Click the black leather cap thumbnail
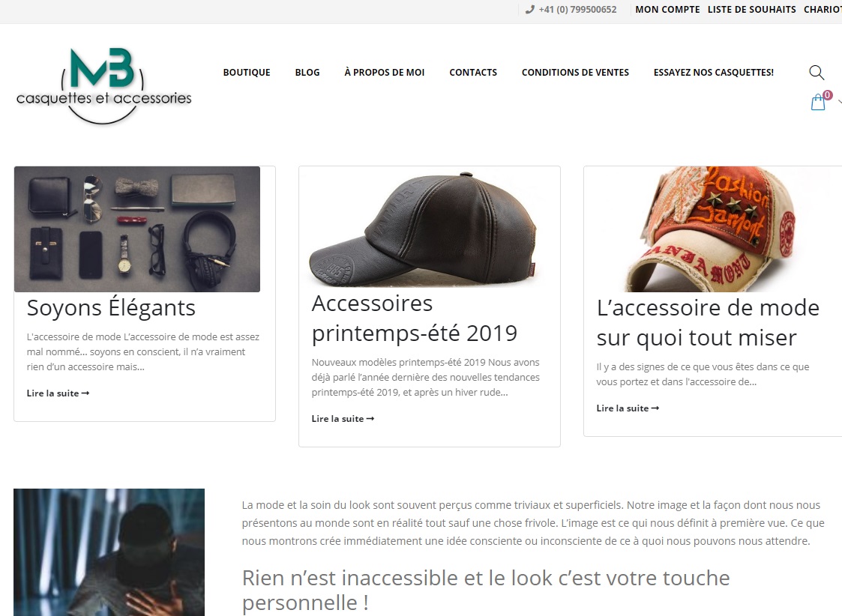This screenshot has width=842, height=616. click(429, 229)
